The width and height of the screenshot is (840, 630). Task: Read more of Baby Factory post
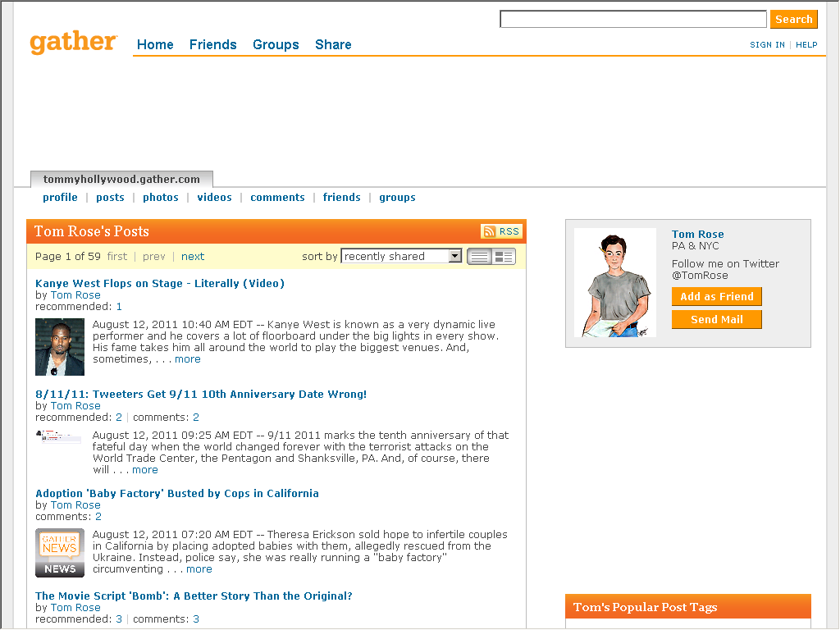point(199,569)
